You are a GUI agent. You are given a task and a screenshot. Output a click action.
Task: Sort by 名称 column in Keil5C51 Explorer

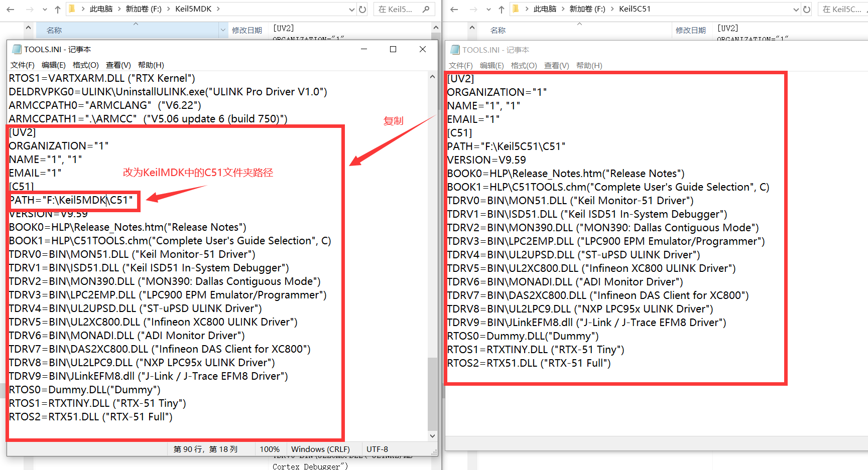pyautogui.click(x=498, y=30)
